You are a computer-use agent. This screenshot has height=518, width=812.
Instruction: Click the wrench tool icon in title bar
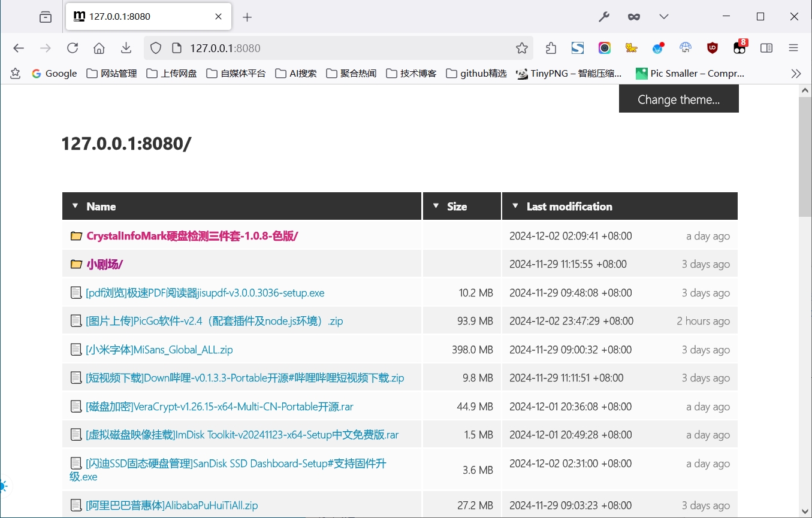604,16
